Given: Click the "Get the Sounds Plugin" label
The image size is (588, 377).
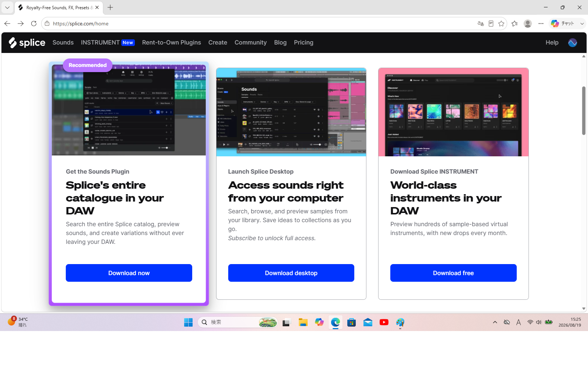Looking at the screenshot, I should tap(97, 171).
